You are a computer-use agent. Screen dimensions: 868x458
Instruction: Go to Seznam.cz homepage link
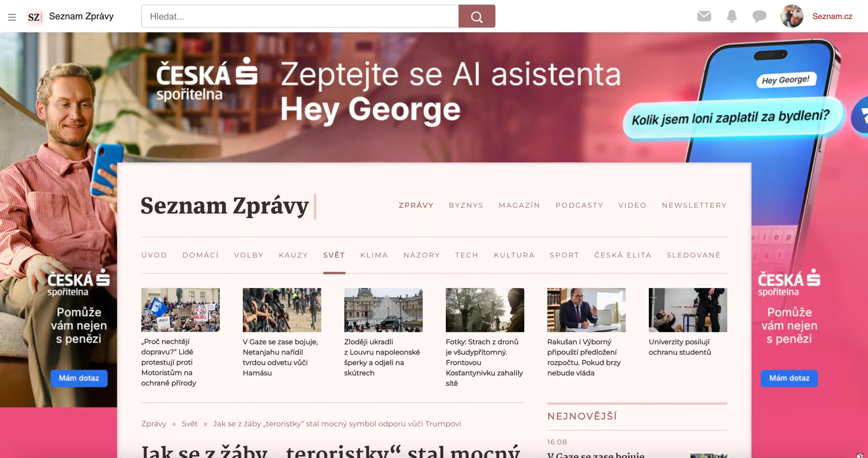(832, 16)
